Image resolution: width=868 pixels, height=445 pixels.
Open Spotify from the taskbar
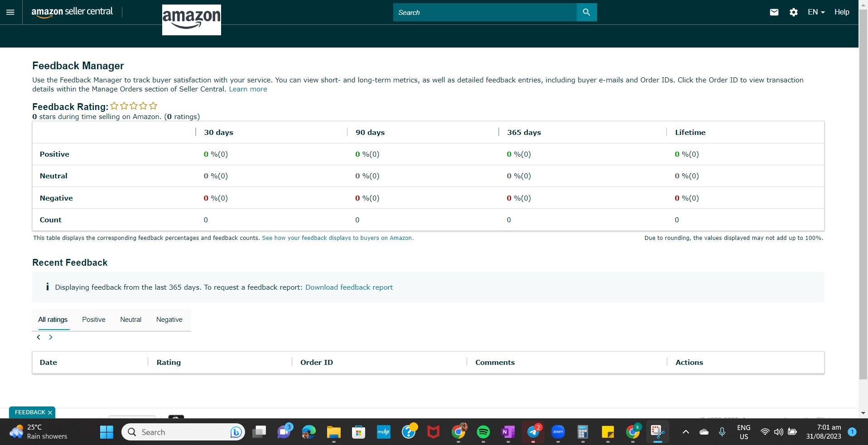(x=483, y=432)
